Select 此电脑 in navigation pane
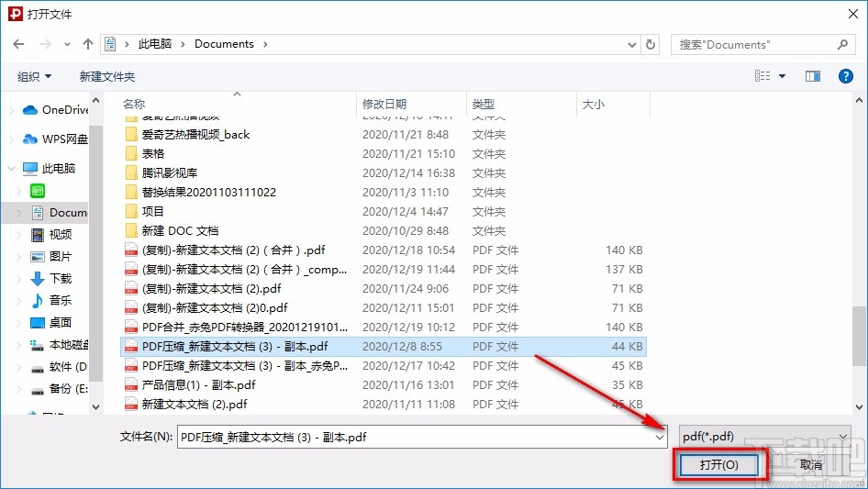This screenshot has width=868, height=489. point(50,169)
